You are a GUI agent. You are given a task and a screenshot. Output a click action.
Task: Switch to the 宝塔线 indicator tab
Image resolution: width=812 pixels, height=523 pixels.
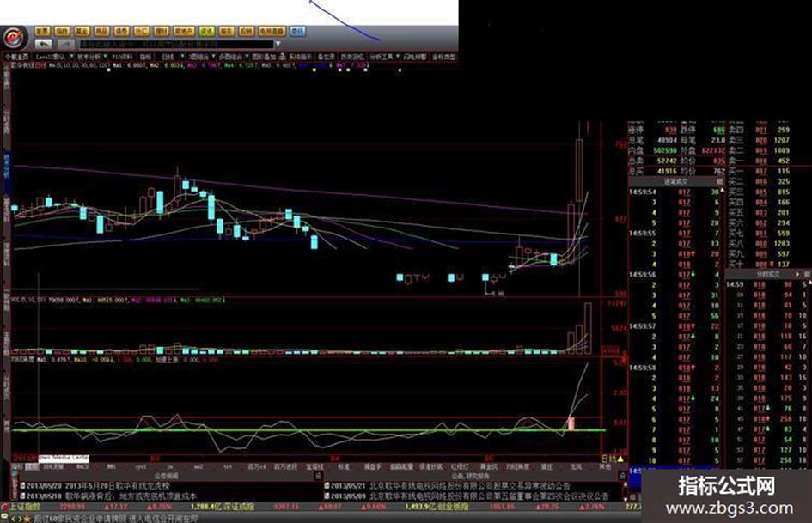[x=314, y=466]
